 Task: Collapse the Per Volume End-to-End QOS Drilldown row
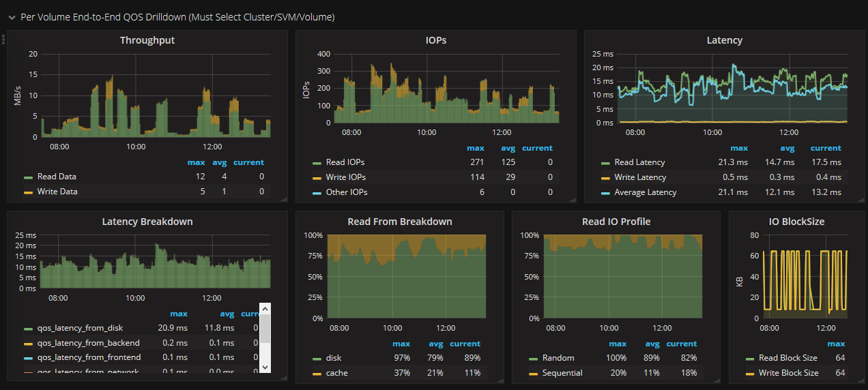click(12, 17)
